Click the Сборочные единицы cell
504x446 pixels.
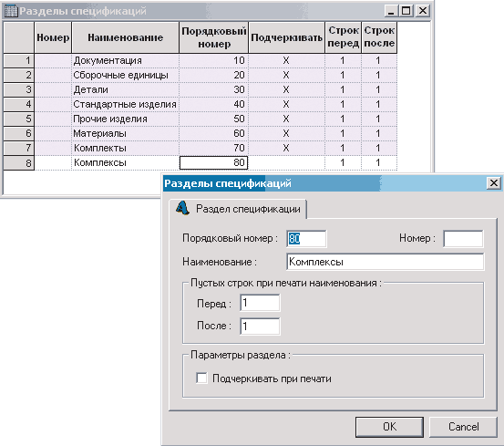125,75
